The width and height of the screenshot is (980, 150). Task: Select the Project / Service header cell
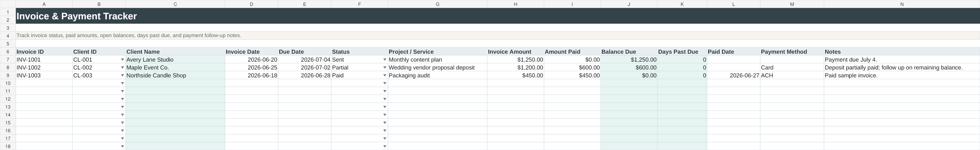point(438,52)
